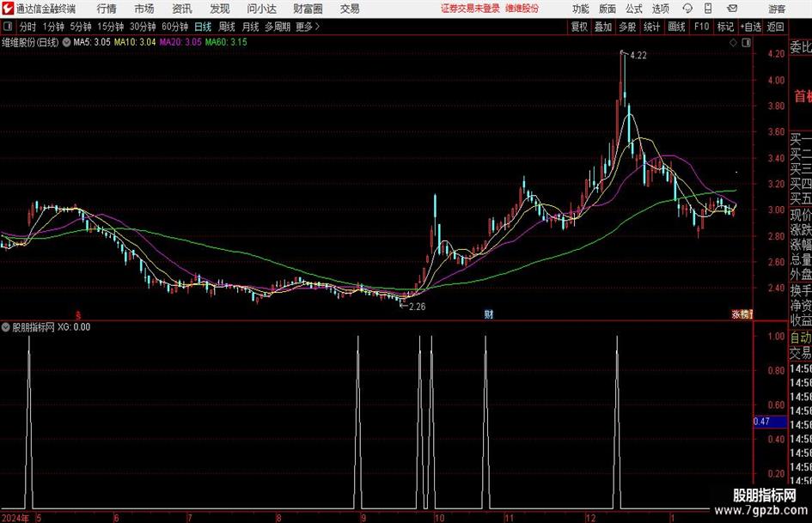
Task: Click the 外盘 label in side panel
Action: click(x=801, y=275)
